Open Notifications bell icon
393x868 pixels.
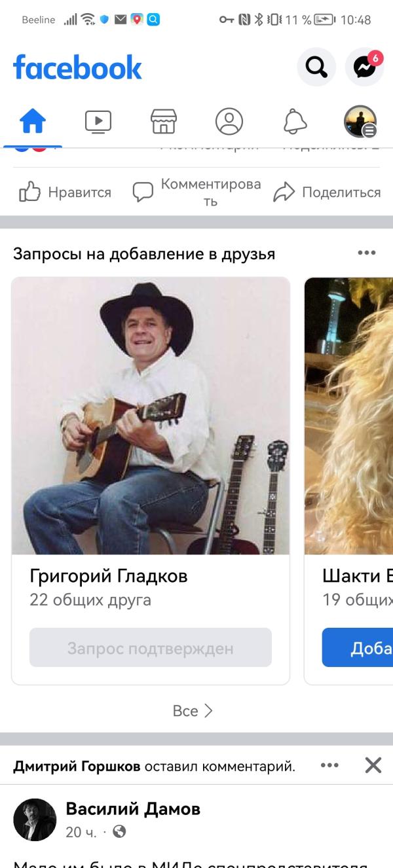point(295,122)
